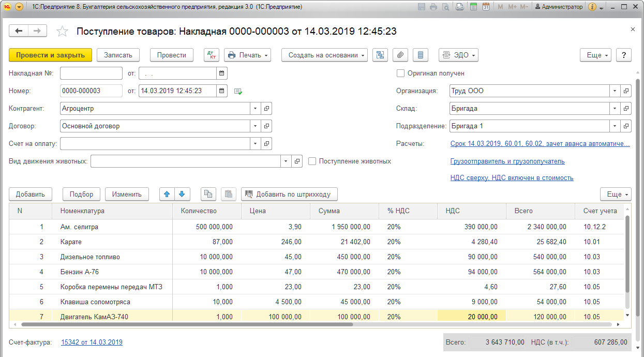
Task: Move table row down with blue arrow
Action: click(182, 194)
